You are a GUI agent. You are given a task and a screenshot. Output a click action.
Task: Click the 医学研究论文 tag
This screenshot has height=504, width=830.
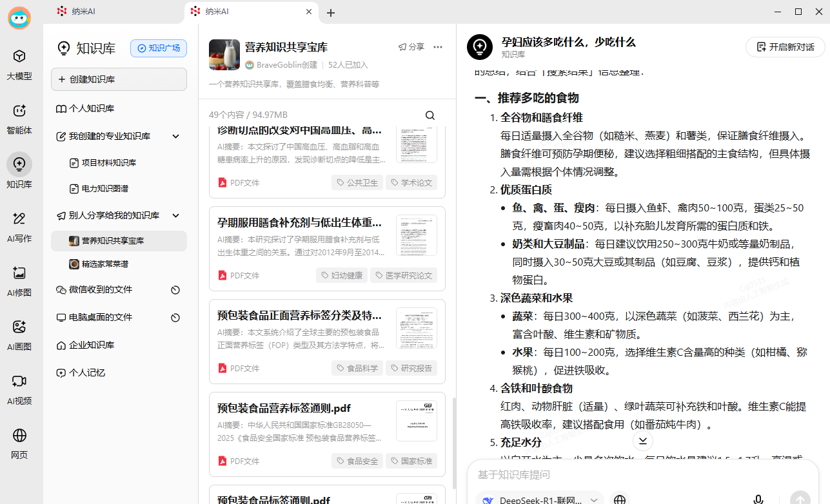[404, 275]
